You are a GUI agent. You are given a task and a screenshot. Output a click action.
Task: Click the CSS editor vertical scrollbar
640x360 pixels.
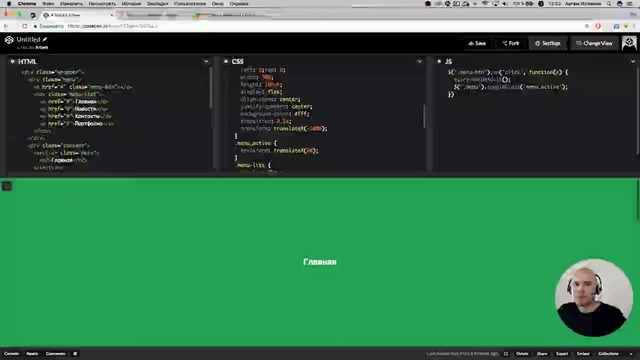[424, 116]
